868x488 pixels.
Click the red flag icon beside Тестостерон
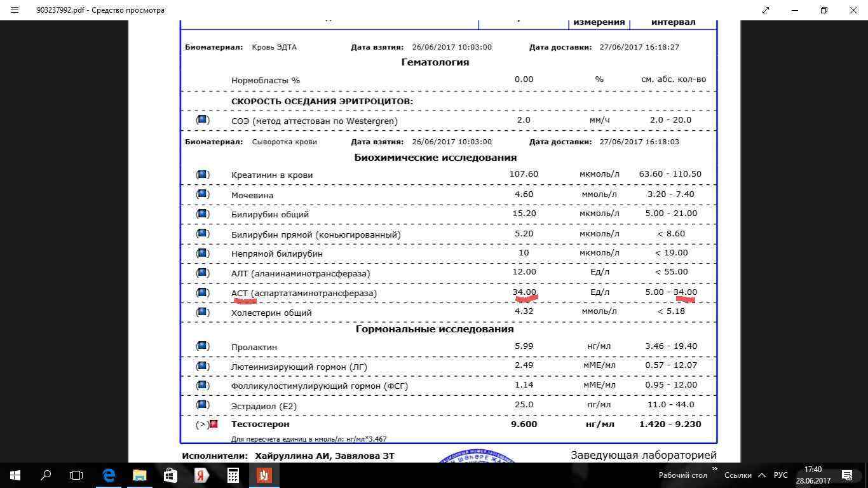214,424
